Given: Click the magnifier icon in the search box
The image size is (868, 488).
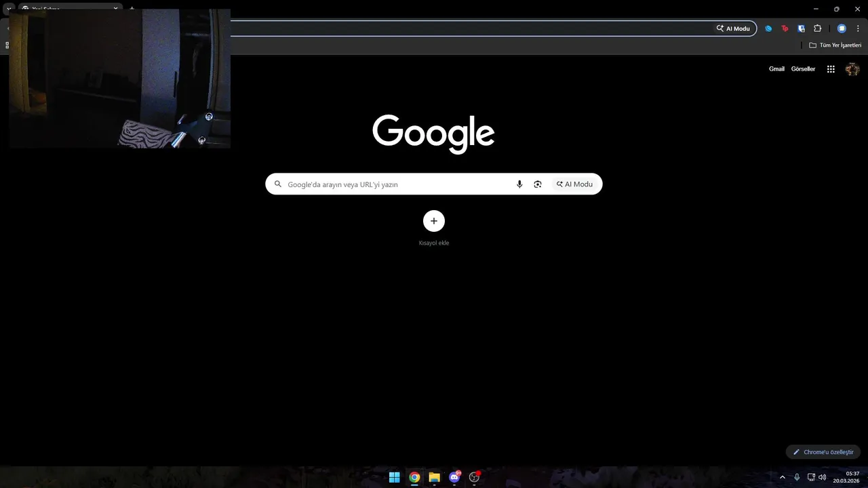Looking at the screenshot, I should pyautogui.click(x=277, y=184).
